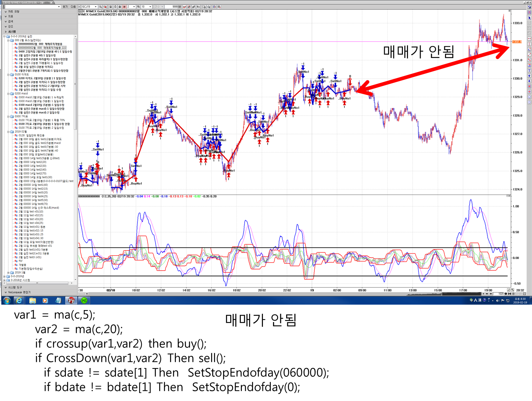Image resolution: width=532 pixels, height=401 pixels.
Task: Select strategy 2월 오일 실전1 (3분봉 이격도)
Action: coord(36,67)
